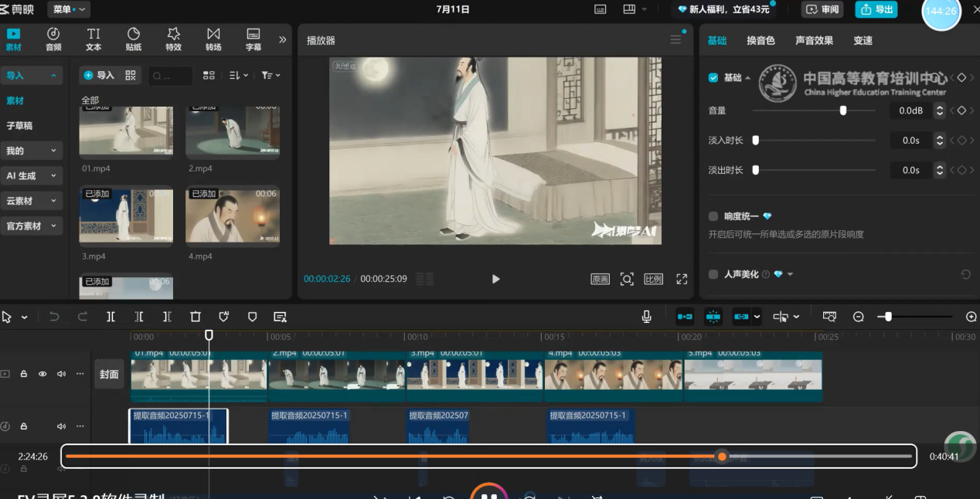Click the 新人福利 promotion banner
Screen dimensions: 980x499
(723, 9)
